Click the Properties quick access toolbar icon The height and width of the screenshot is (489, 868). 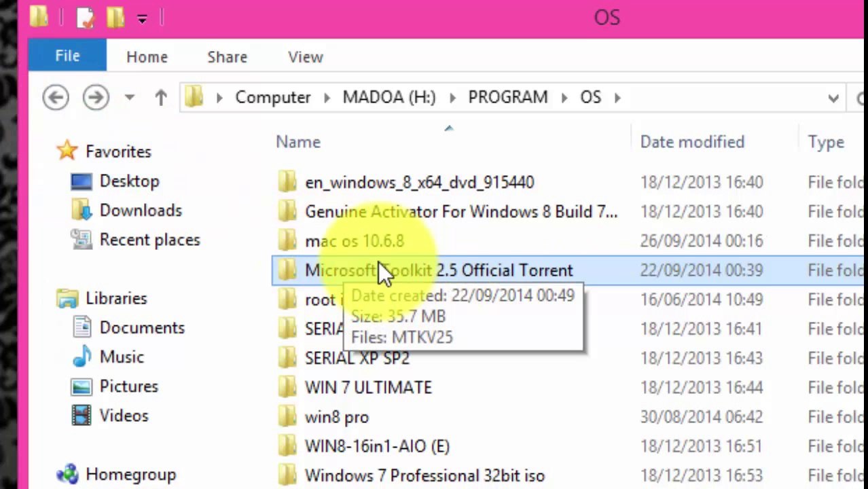pos(86,18)
